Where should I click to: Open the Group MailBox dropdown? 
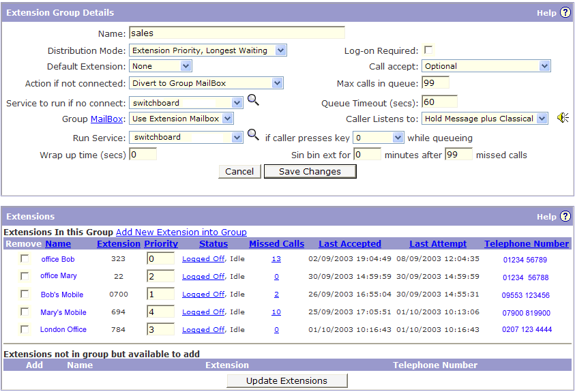pyautogui.click(x=181, y=119)
